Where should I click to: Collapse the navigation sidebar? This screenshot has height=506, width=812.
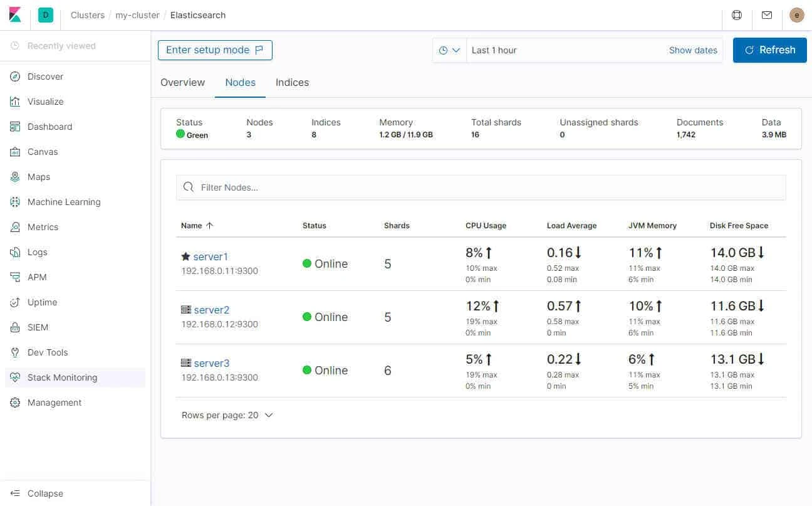point(38,493)
